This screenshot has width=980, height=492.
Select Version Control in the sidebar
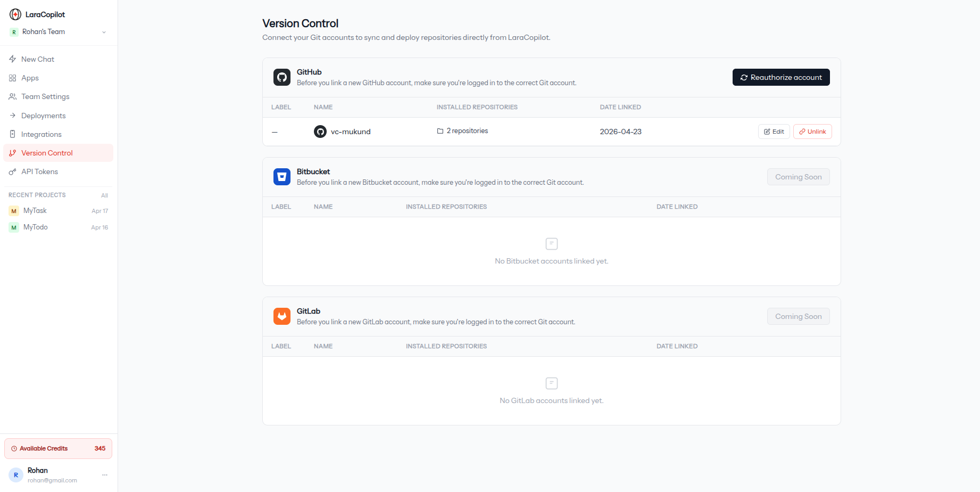(x=48, y=153)
